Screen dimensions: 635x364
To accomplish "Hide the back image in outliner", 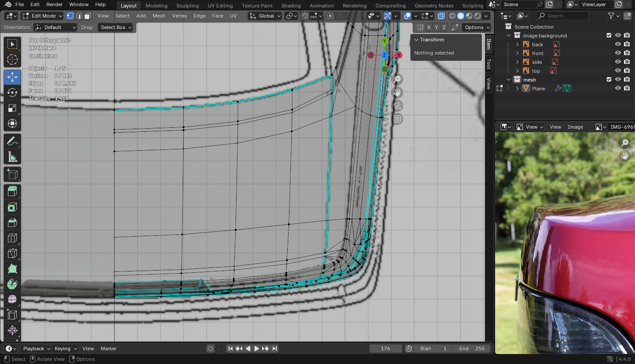I will (618, 45).
